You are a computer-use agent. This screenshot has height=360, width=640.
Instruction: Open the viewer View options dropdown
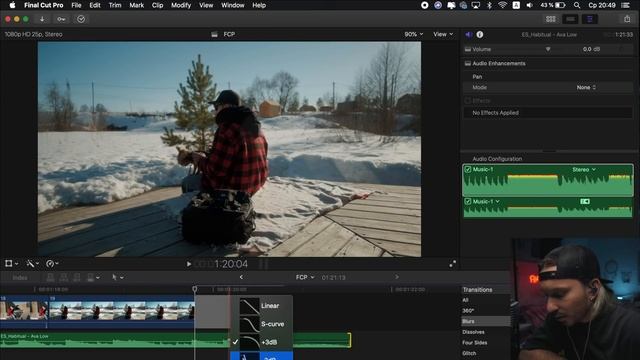443,35
